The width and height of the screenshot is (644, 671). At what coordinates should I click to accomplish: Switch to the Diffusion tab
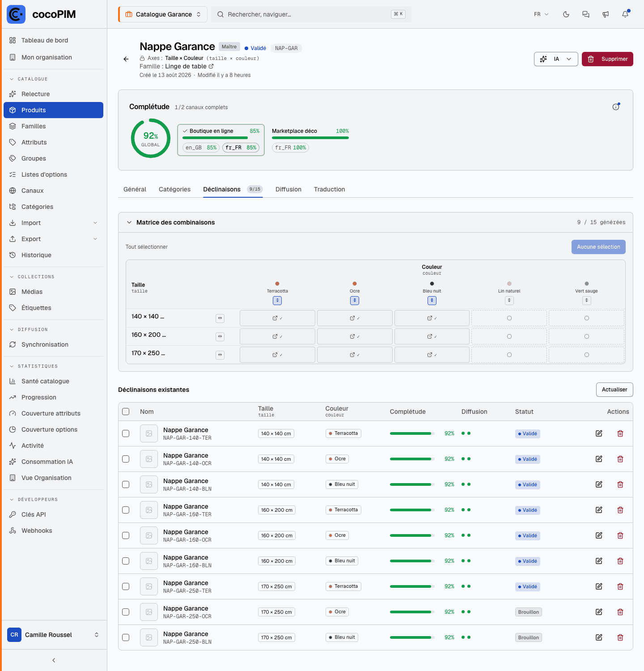coord(288,189)
